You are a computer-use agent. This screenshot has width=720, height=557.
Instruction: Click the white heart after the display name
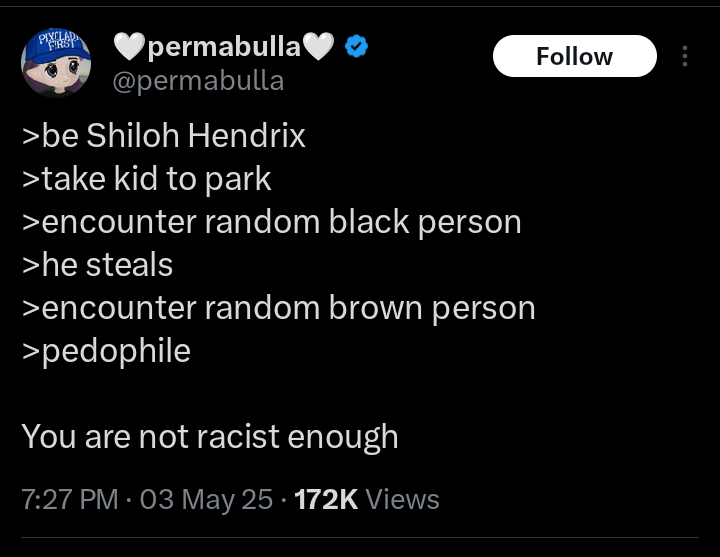(318, 46)
